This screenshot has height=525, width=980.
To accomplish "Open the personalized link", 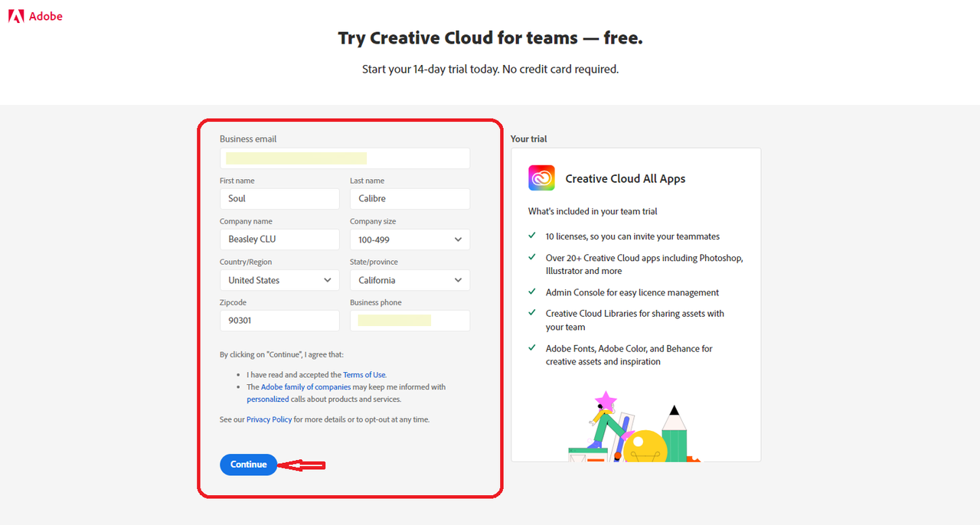I will click(268, 399).
